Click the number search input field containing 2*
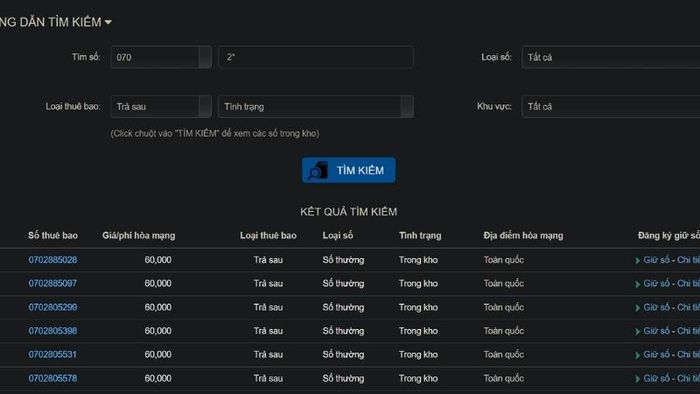 [x=316, y=57]
